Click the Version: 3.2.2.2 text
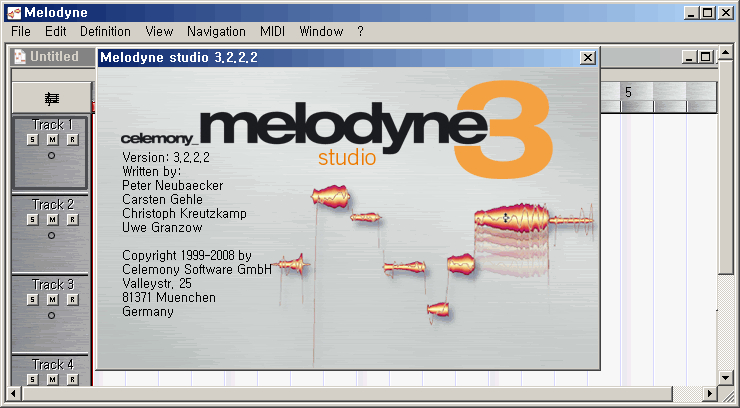This screenshot has width=740, height=408. tap(166, 158)
